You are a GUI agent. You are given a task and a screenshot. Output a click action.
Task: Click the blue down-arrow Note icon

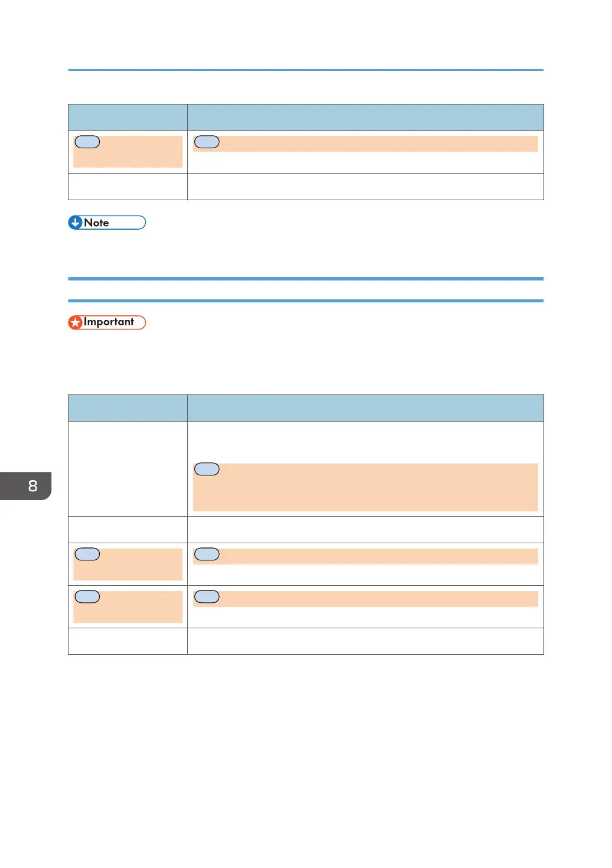(75, 223)
